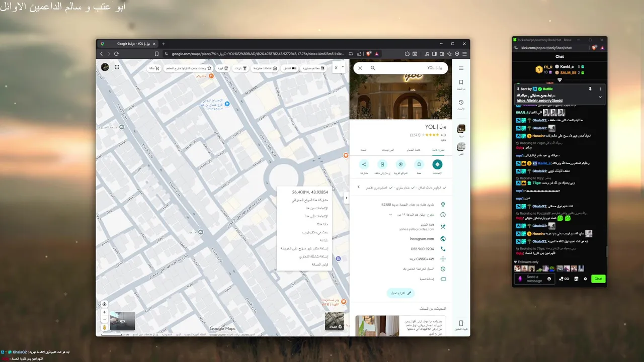
Task: Expand the service options chevron
Action: click(x=359, y=187)
